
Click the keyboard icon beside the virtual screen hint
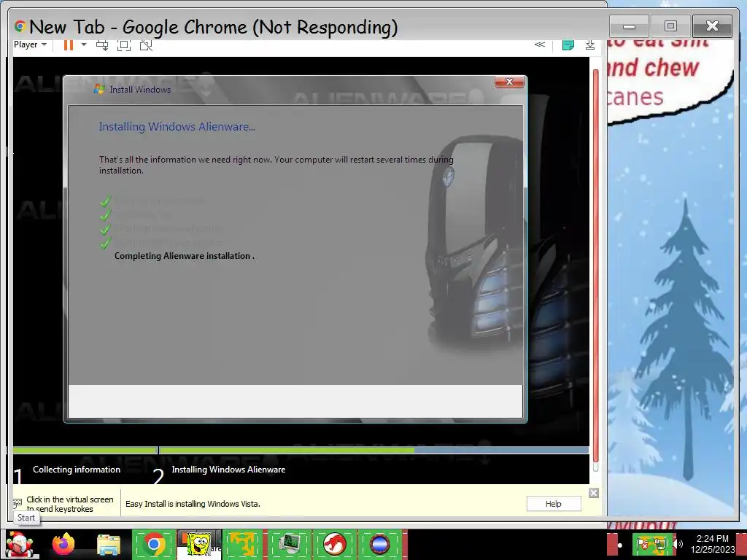click(18, 503)
